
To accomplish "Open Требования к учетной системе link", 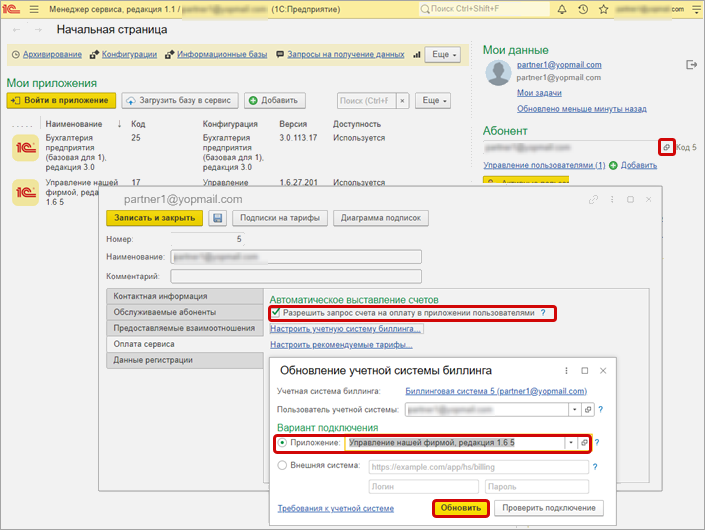I will click(x=335, y=508).
